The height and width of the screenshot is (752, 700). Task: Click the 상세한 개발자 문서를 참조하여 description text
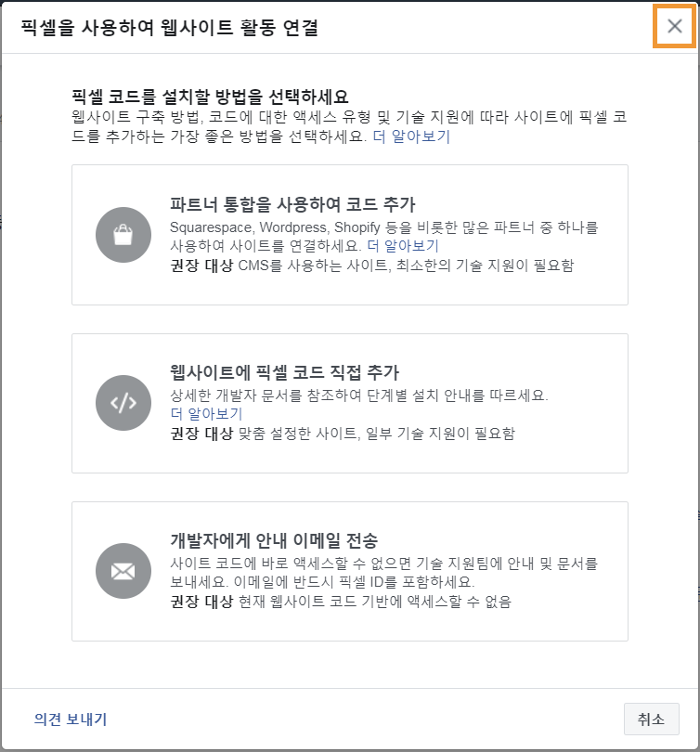coord(359,395)
